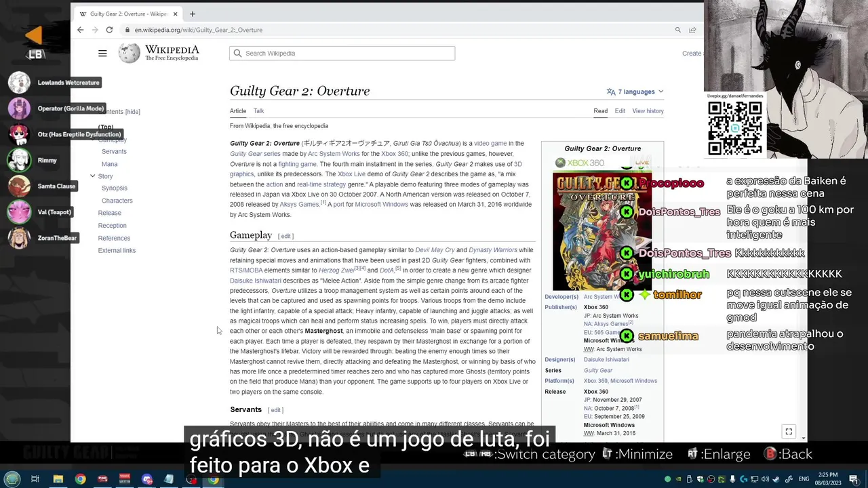
Task: Click the address bar URL
Action: click(x=198, y=30)
